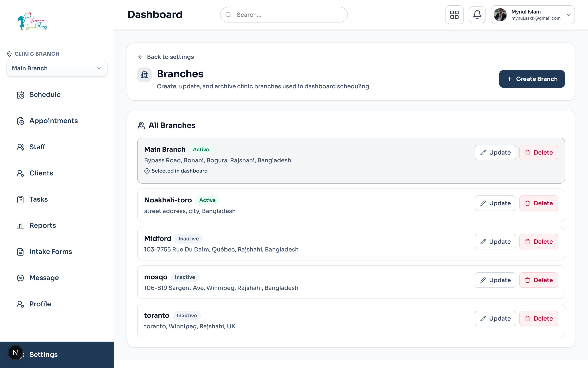The height and width of the screenshot is (368, 588).
Task: Click the Clinic Branch location pin icon
Action: [9, 54]
